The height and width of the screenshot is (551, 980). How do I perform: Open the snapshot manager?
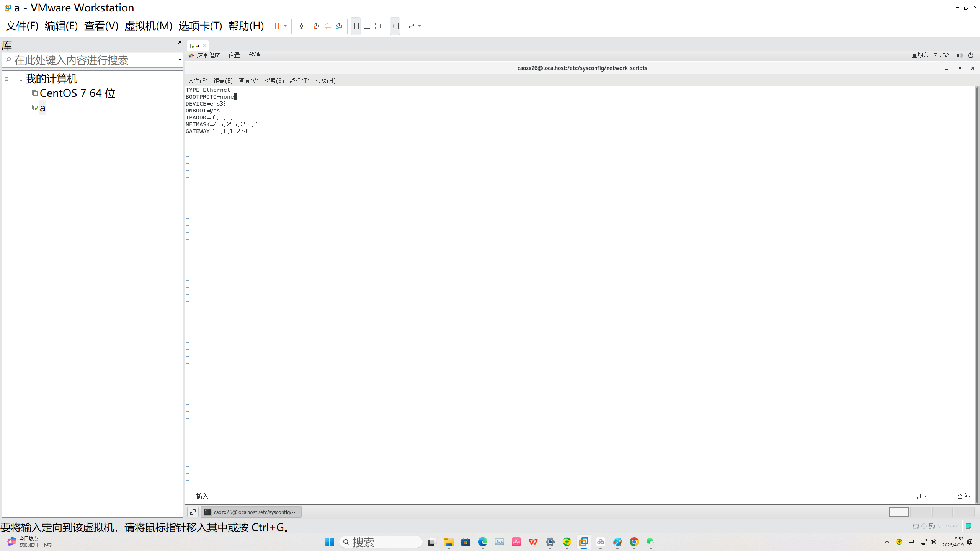pos(340,26)
